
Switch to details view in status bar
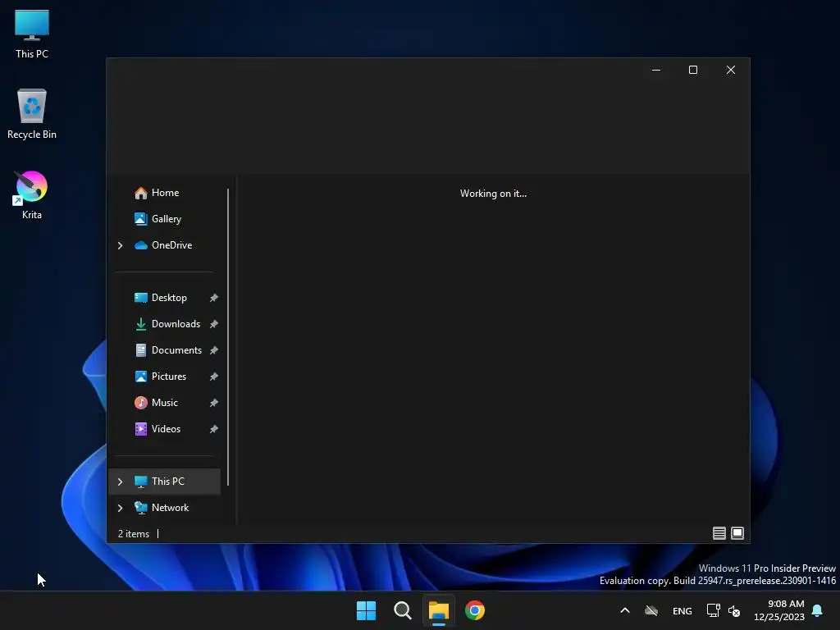pyautogui.click(x=719, y=533)
